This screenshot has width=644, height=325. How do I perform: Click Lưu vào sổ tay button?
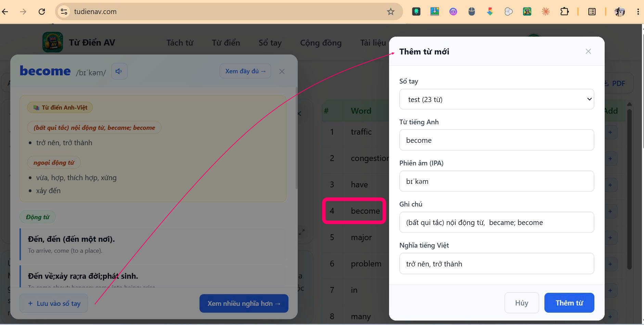click(x=54, y=303)
